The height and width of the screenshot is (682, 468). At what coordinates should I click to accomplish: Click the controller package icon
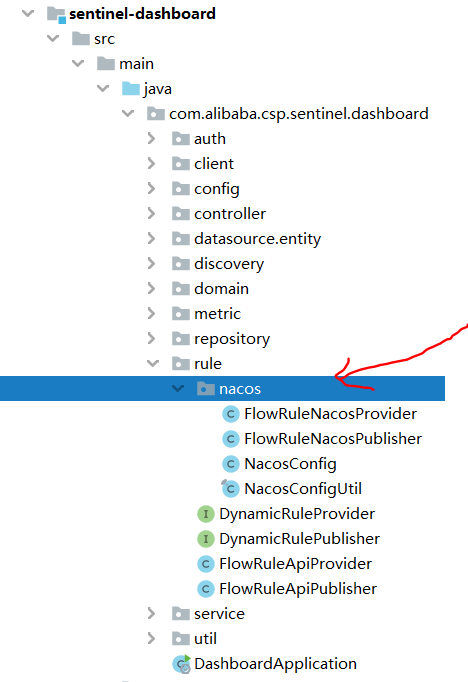tap(181, 214)
